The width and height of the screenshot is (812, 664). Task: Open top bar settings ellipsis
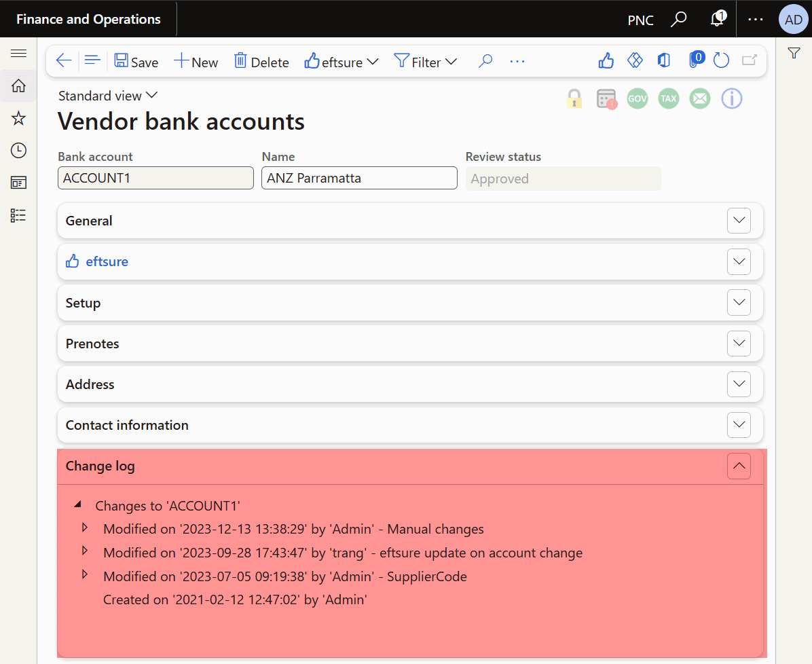[x=756, y=19]
